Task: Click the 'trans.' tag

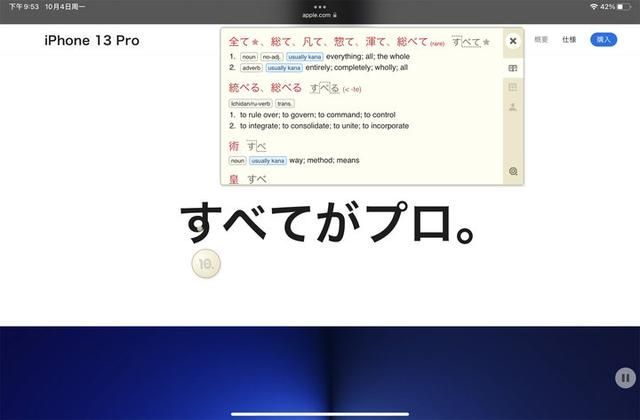Action: click(284, 104)
